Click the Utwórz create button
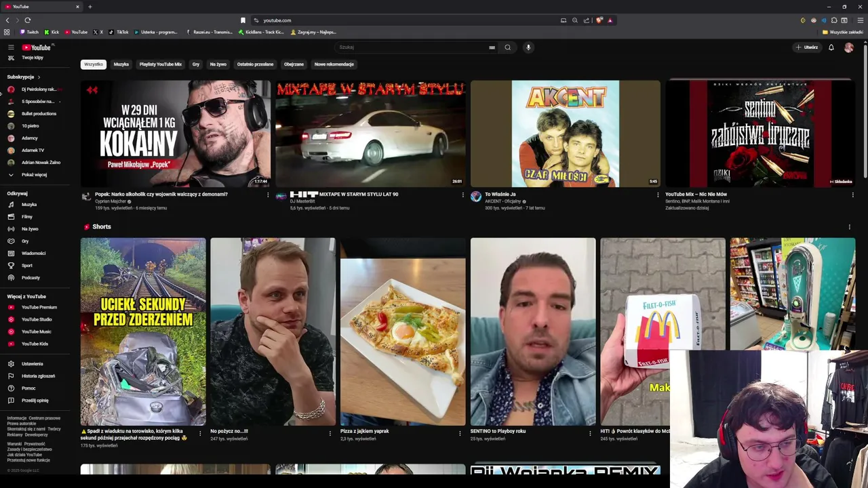This screenshot has height=488, width=868. coord(807,47)
